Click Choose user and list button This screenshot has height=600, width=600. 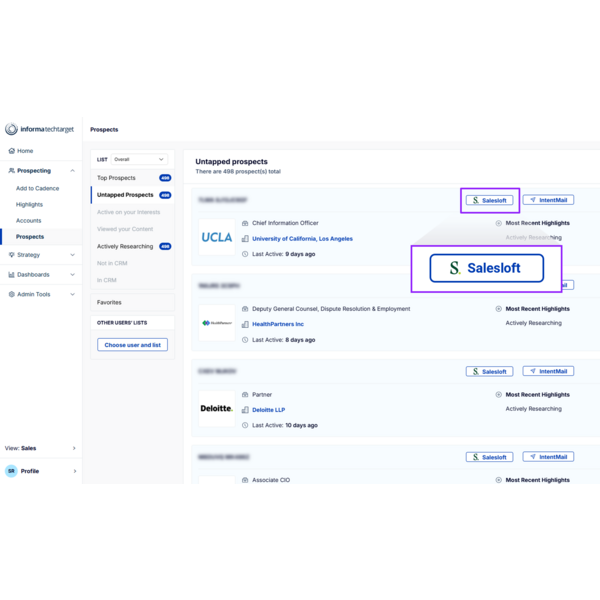(x=132, y=345)
